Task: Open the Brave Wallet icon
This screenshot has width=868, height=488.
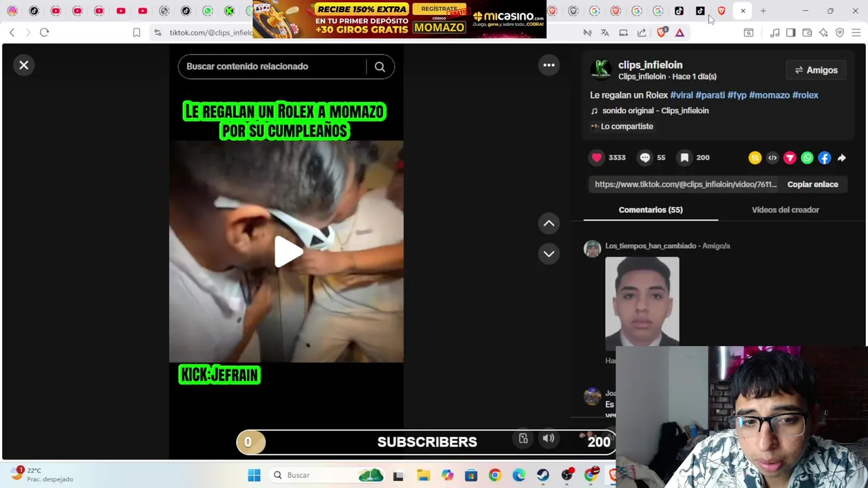Action: coord(807,33)
